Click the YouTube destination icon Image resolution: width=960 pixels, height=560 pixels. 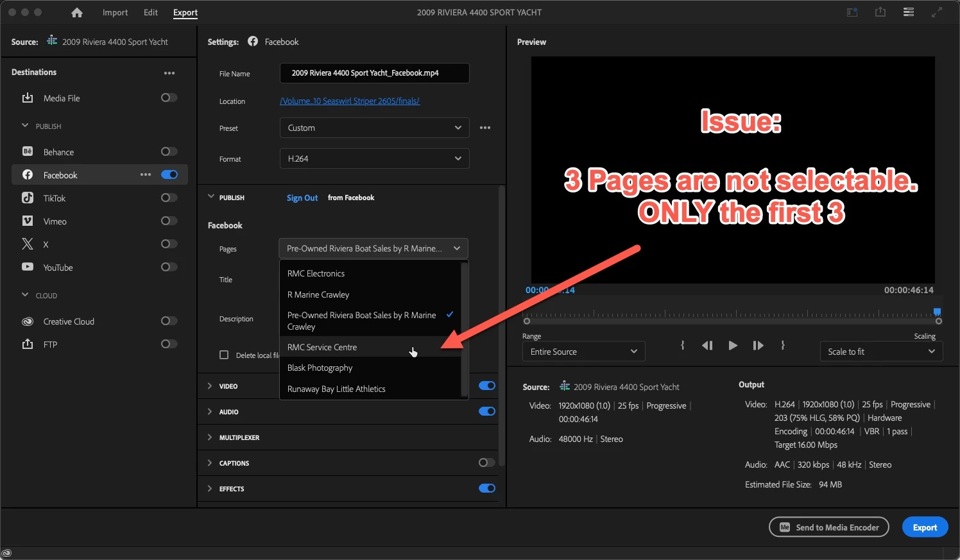click(x=28, y=267)
